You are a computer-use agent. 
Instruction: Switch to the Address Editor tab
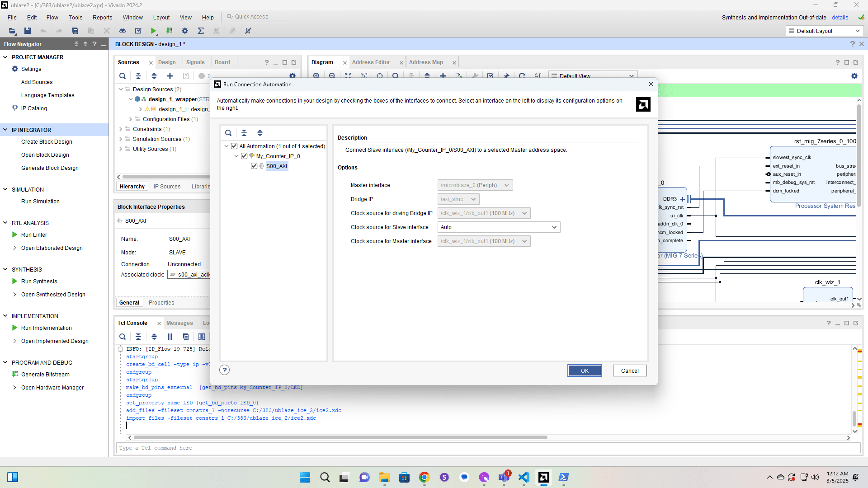371,62
